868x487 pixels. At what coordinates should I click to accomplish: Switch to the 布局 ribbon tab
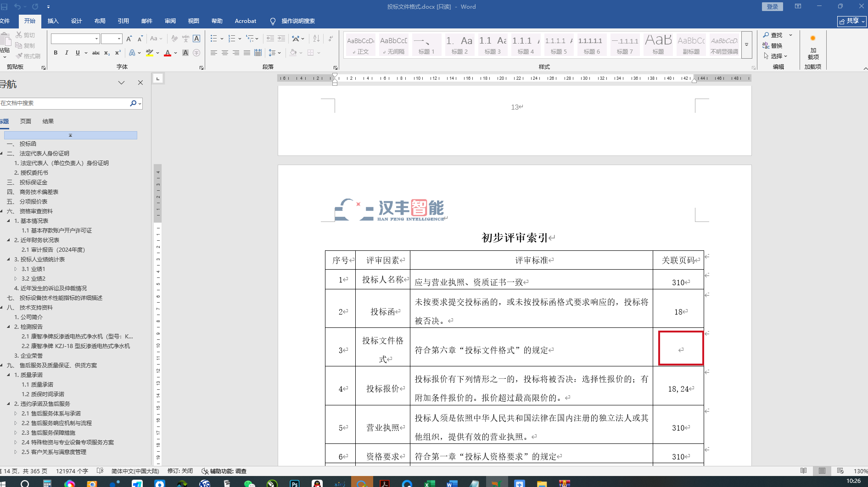[100, 21]
